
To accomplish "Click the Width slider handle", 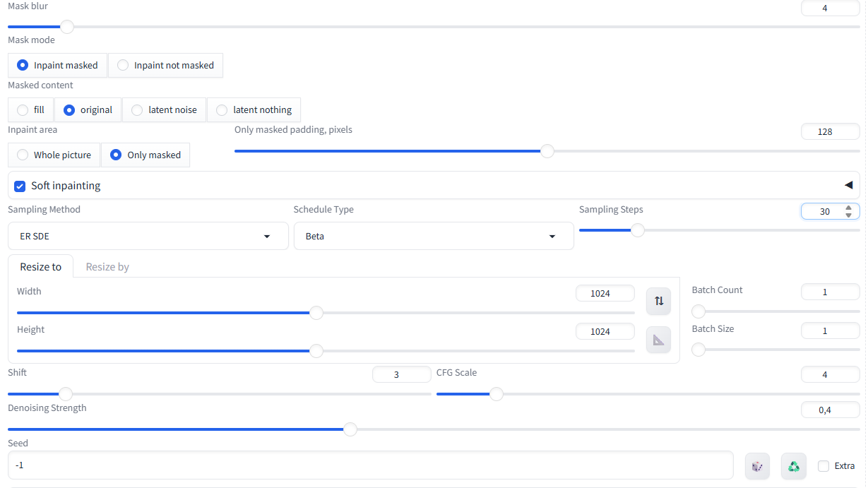I will (x=316, y=312).
